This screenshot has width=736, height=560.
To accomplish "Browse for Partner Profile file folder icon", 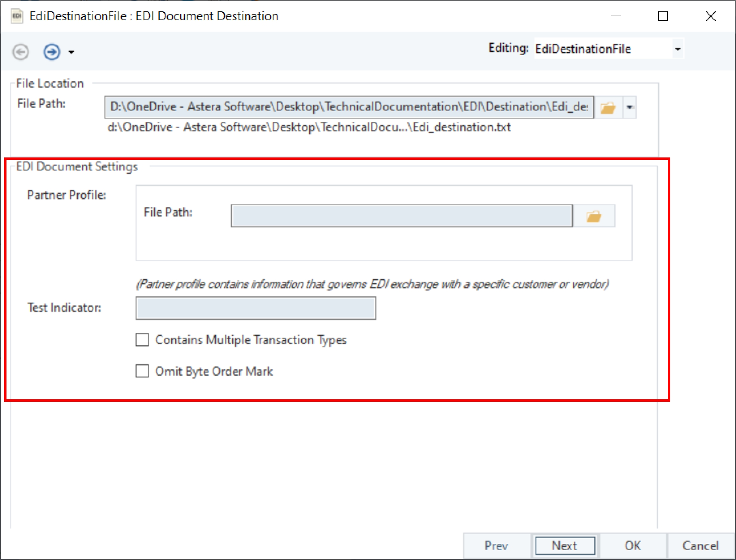I will click(x=594, y=216).
